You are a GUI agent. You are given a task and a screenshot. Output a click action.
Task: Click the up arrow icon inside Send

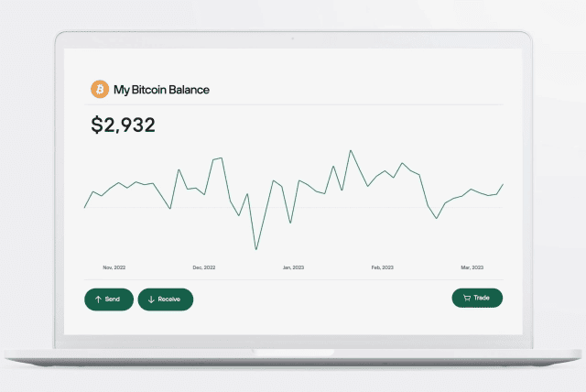point(98,299)
